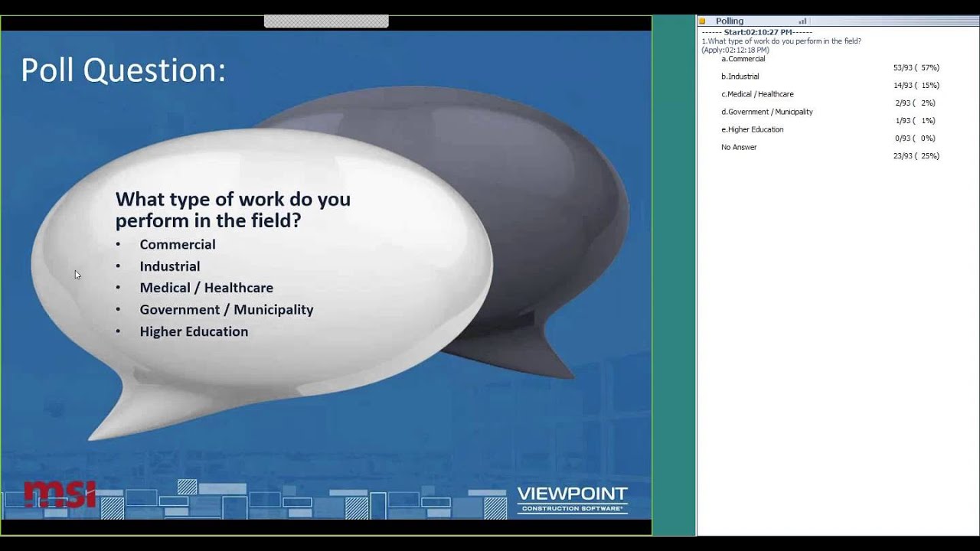The image size is (980, 551).
Task: Click the bar chart icon in Polling header
Action: pyautogui.click(x=802, y=21)
